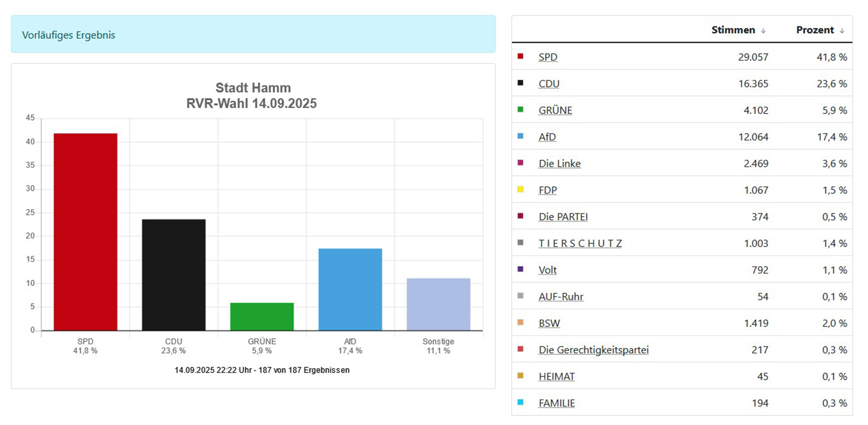
Task: Click the light gray AUF-Ruhr square
Action: point(521,296)
